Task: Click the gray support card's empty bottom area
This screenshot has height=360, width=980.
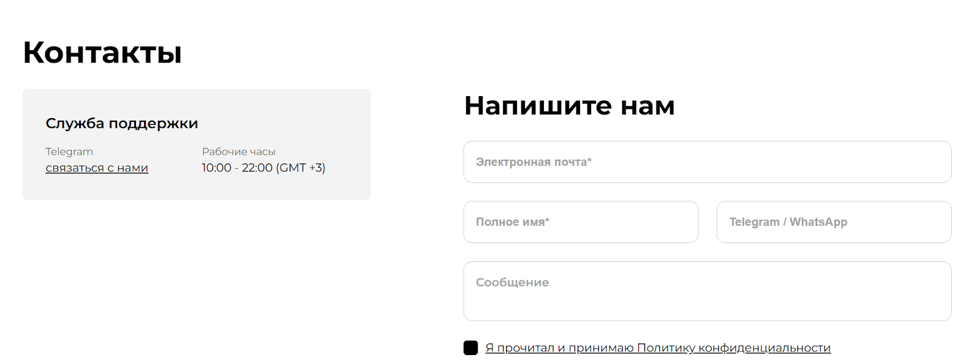Action: 196,188
